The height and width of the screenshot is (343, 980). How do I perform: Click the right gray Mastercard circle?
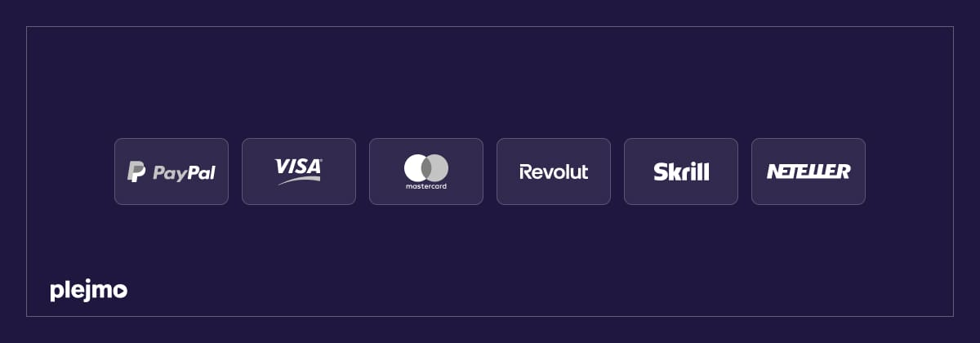440,168
